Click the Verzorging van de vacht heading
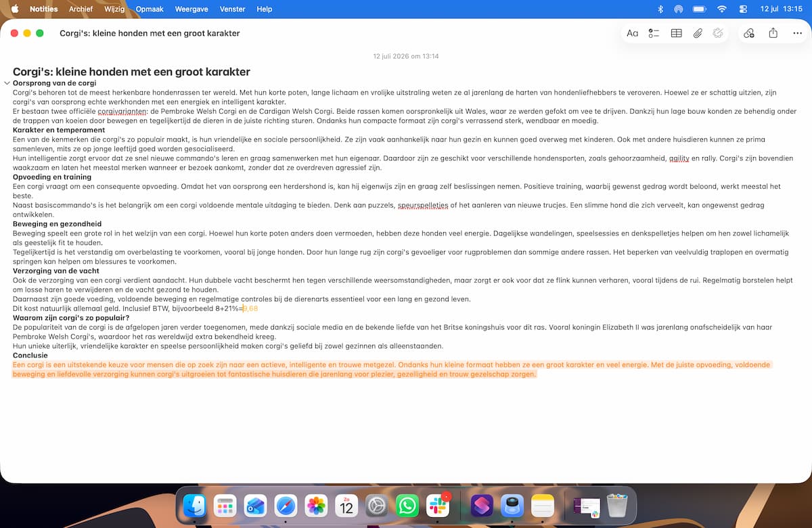The height and width of the screenshot is (528, 812). tap(56, 271)
